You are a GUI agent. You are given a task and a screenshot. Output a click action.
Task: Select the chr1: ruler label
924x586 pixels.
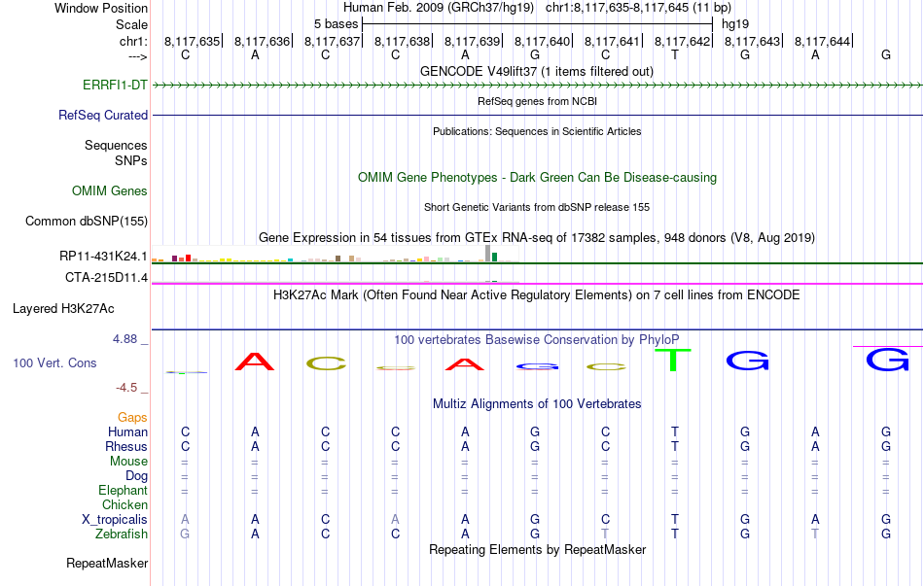coord(134,41)
